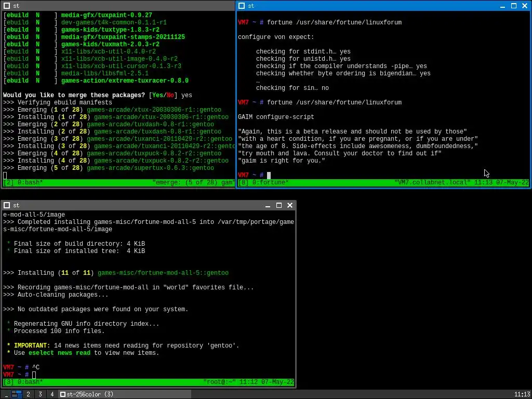The image size is (532, 399).
Task: Switch to workspace 4 in the taskbar
Action: [52, 394]
